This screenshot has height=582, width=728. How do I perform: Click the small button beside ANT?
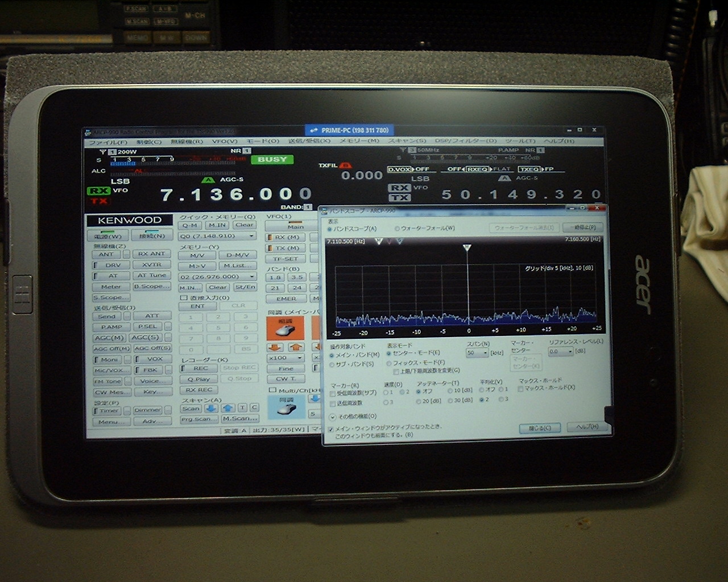coord(127,254)
